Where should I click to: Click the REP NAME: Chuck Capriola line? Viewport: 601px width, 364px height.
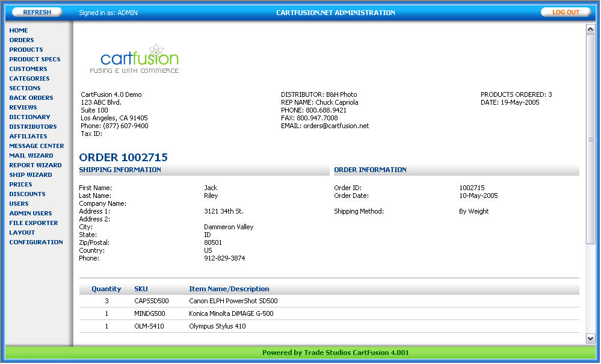click(319, 102)
